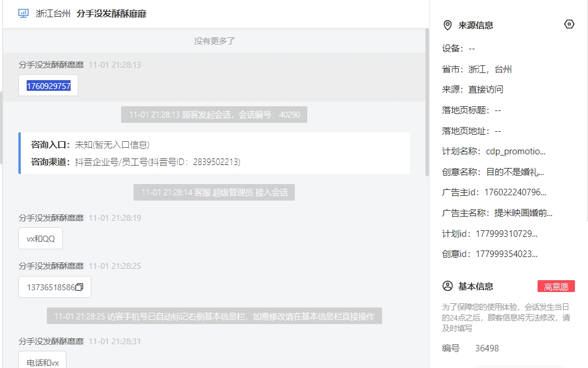
Task: Click the 来源信息 section heading
Action: (x=475, y=25)
